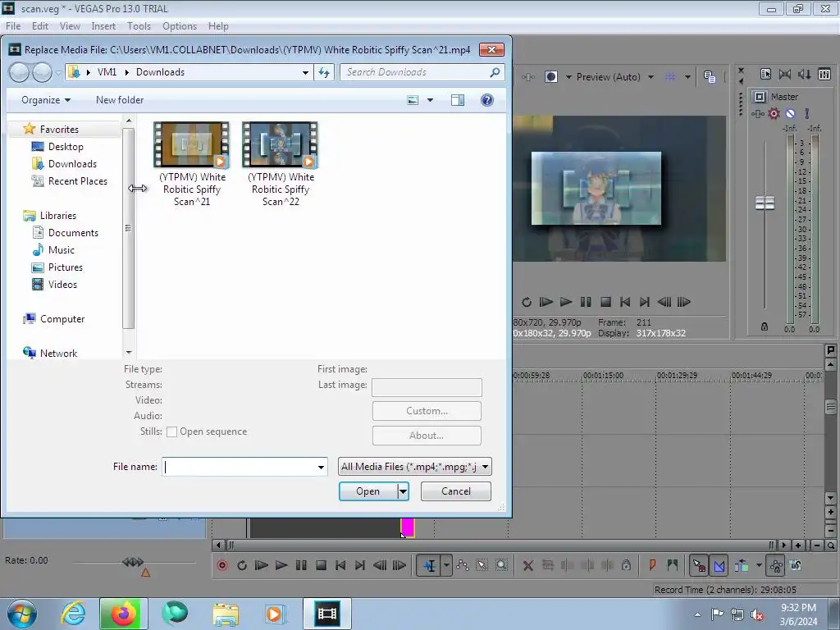Toggle Ignore Event Grouping icon
The image size is (840, 630).
(x=796, y=565)
